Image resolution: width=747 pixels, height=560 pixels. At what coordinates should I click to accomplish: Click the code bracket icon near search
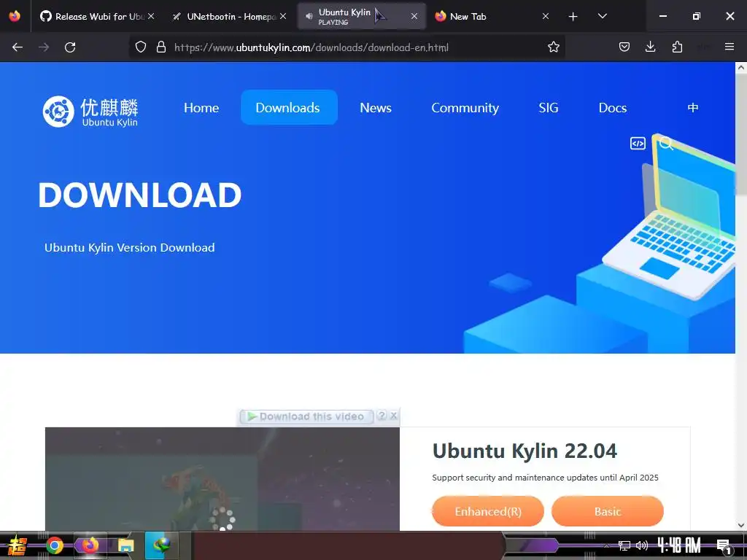[x=638, y=144]
